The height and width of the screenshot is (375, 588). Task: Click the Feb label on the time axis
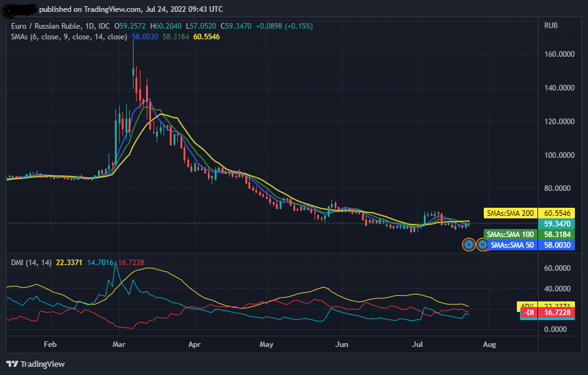point(51,344)
